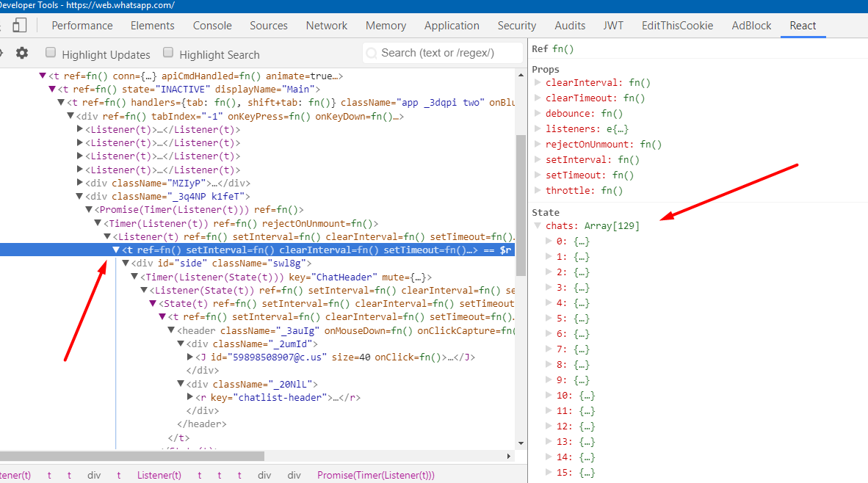Viewport: 868px width, 483px height.
Task: Toggle device toolbar icon
Action: coord(20,26)
